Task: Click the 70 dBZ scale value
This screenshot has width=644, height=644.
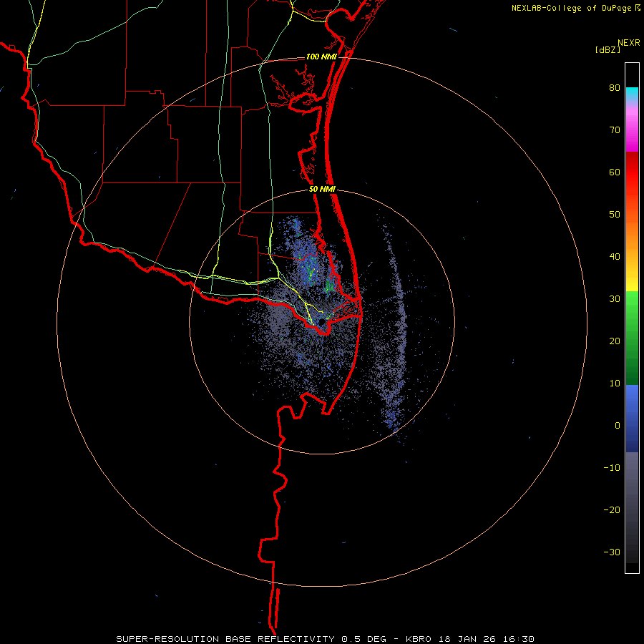Action: click(x=615, y=130)
